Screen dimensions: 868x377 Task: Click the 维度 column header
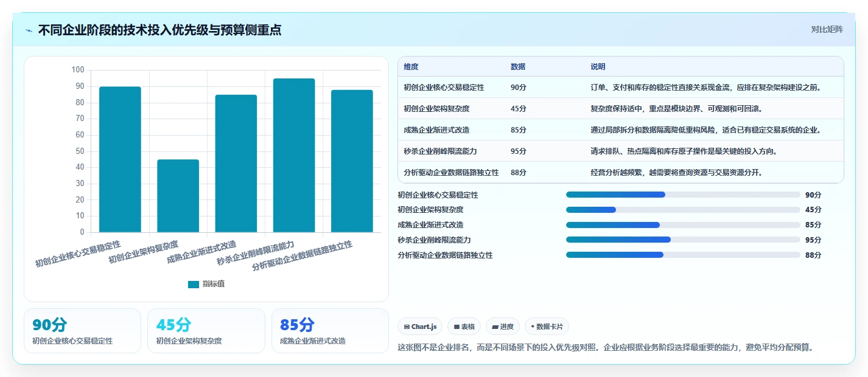click(411, 67)
